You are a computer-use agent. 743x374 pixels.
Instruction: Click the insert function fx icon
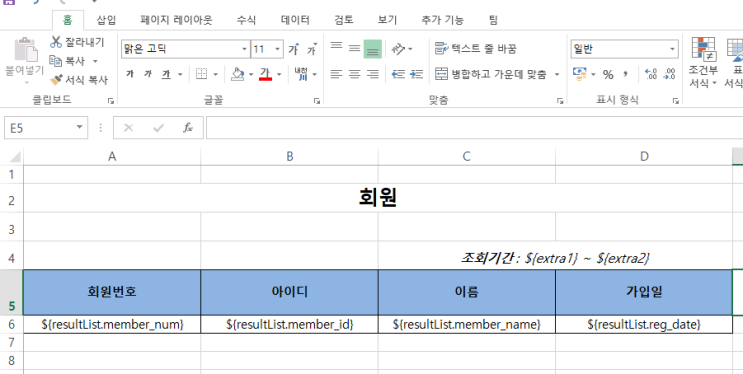[188, 128]
